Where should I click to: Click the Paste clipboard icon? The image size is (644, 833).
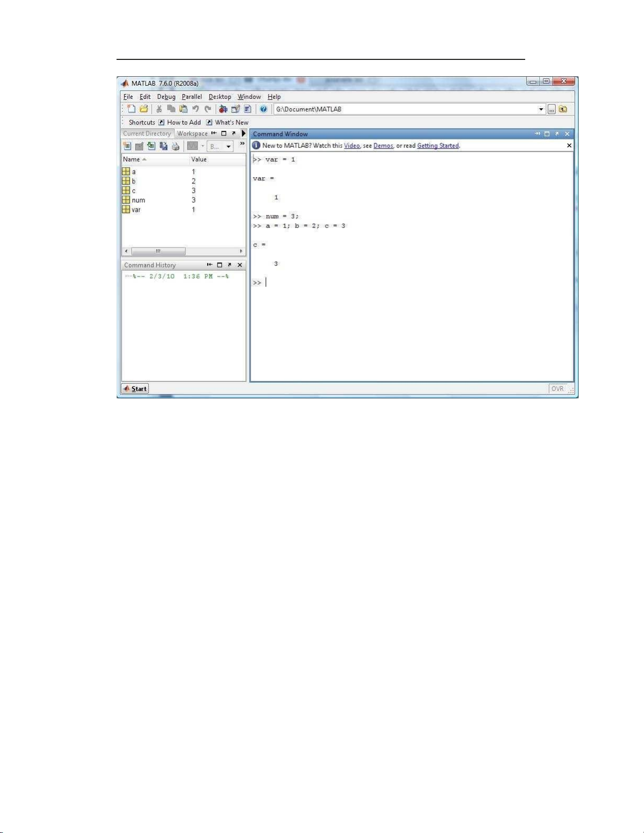point(183,109)
